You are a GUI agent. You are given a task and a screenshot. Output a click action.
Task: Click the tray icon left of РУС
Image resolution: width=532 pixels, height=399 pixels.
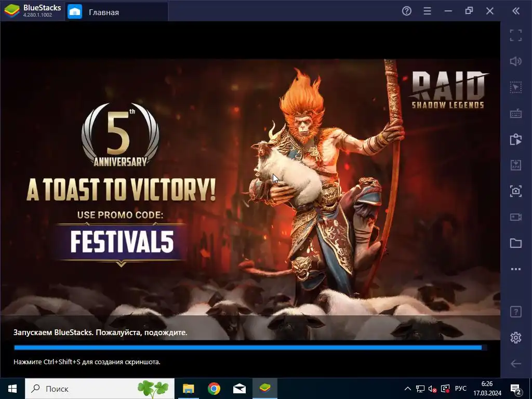click(x=445, y=389)
